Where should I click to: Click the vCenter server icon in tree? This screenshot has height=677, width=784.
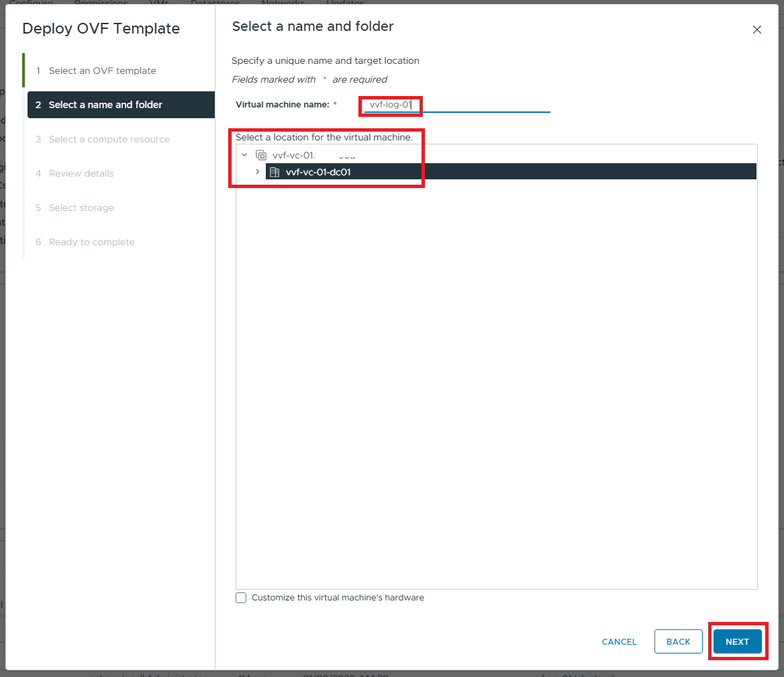tap(261, 155)
